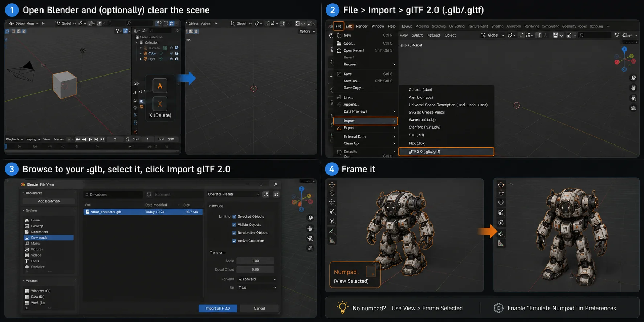
Task: Toggle camera view icon in the Import menu viewport
Action: (x=633, y=98)
